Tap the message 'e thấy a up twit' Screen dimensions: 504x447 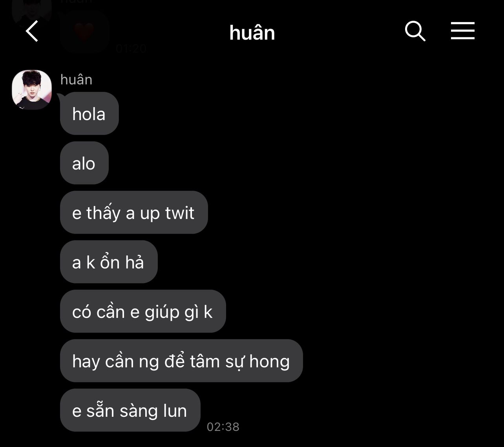point(133,212)
